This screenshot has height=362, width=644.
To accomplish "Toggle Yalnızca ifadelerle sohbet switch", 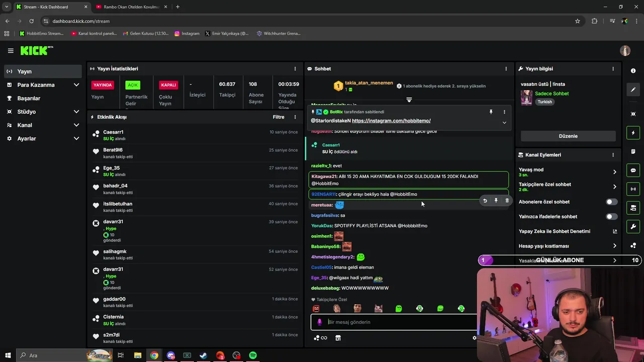I will (x=611, y=217).
